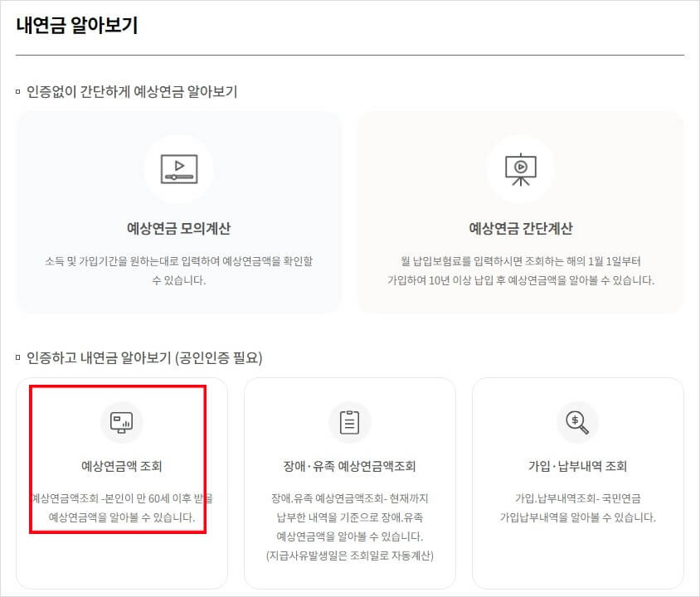Open the 가입·납부내역 조회 card
The image size is (700, 597).
tap(578, 481)
